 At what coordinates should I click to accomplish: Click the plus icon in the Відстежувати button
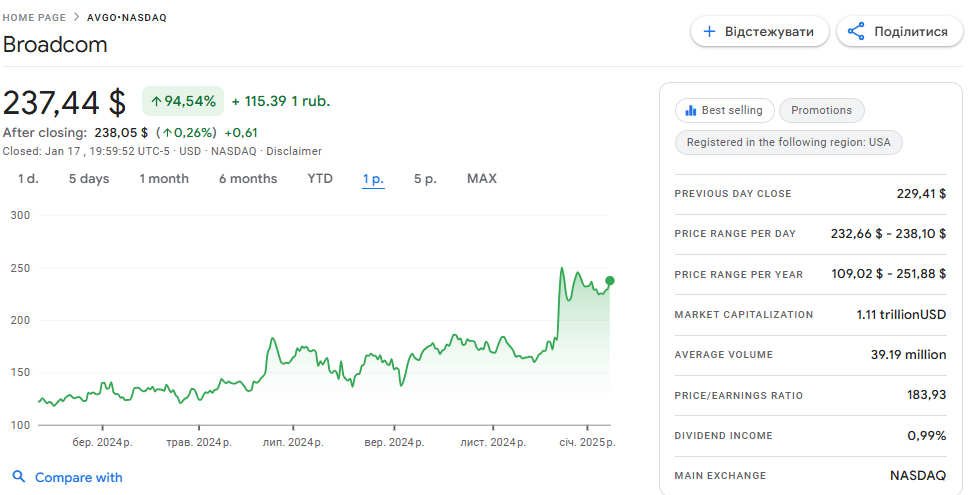(710, 32)
